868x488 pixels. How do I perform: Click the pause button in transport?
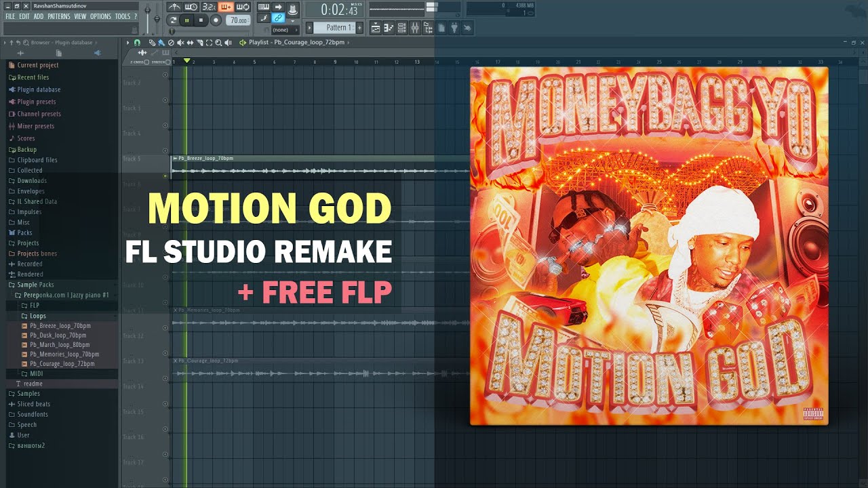click(x=186, y=20)
